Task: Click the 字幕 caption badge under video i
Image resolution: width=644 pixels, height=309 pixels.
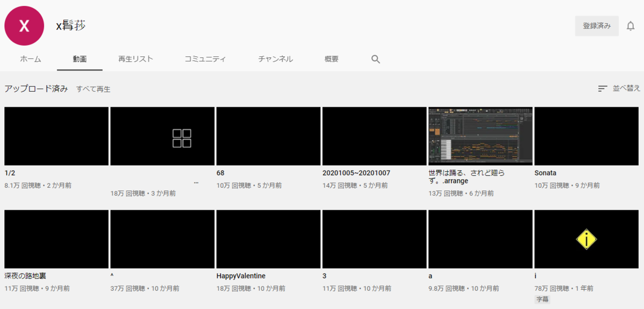Action: (x=542, y=299)
